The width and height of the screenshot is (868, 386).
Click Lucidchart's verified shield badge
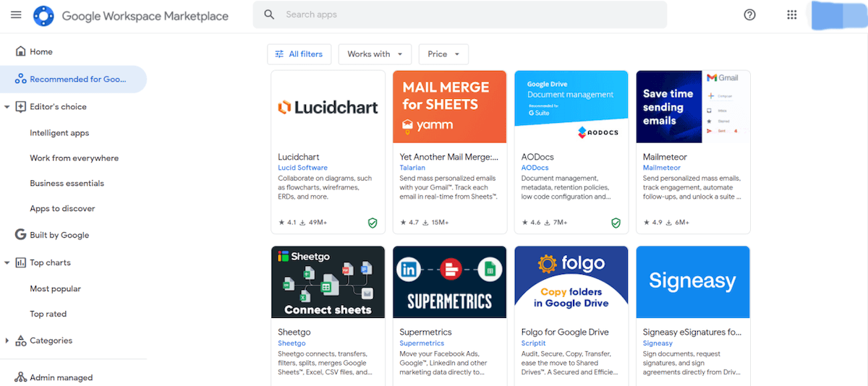(373, 223)
